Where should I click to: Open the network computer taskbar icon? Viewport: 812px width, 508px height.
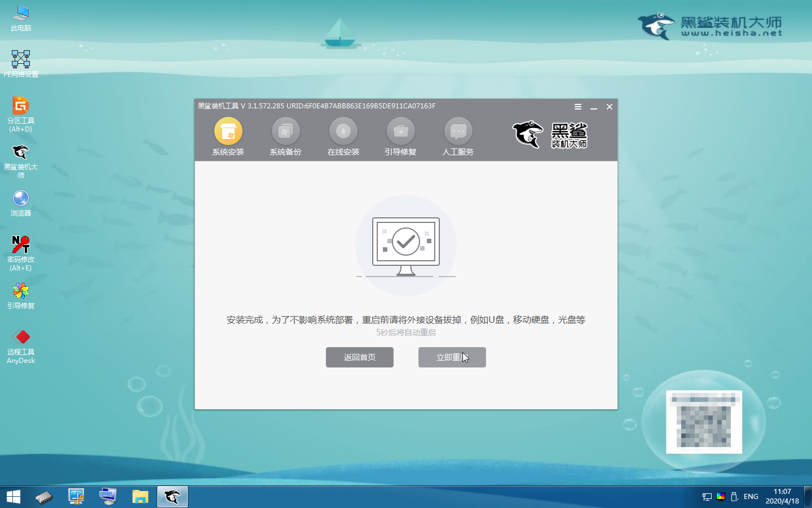click(76, 497)
